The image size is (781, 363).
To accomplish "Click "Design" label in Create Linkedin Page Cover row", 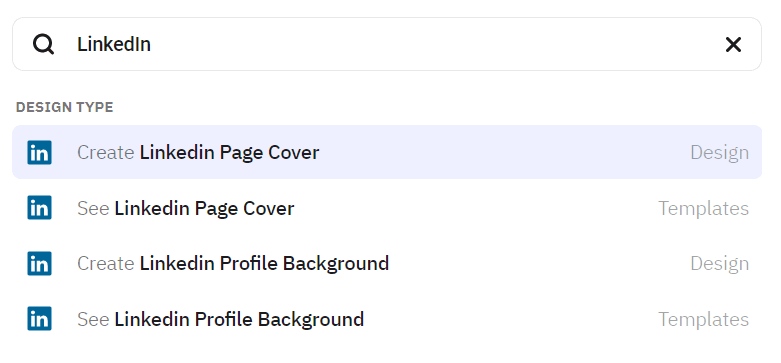I will (719, 152).
